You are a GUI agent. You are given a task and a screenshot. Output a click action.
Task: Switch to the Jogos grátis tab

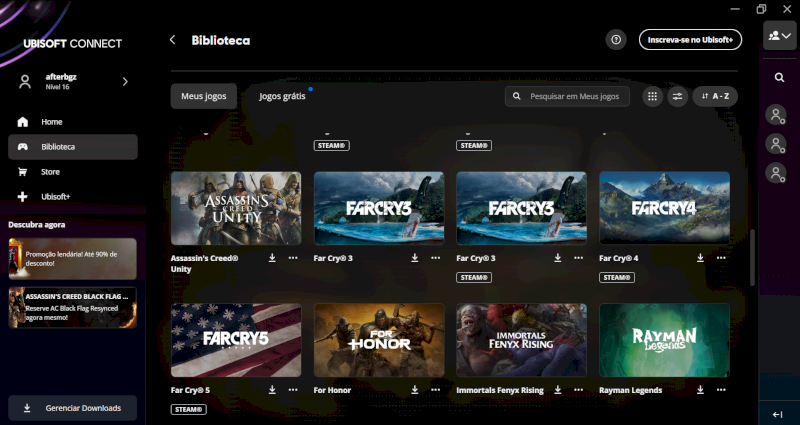282,96
